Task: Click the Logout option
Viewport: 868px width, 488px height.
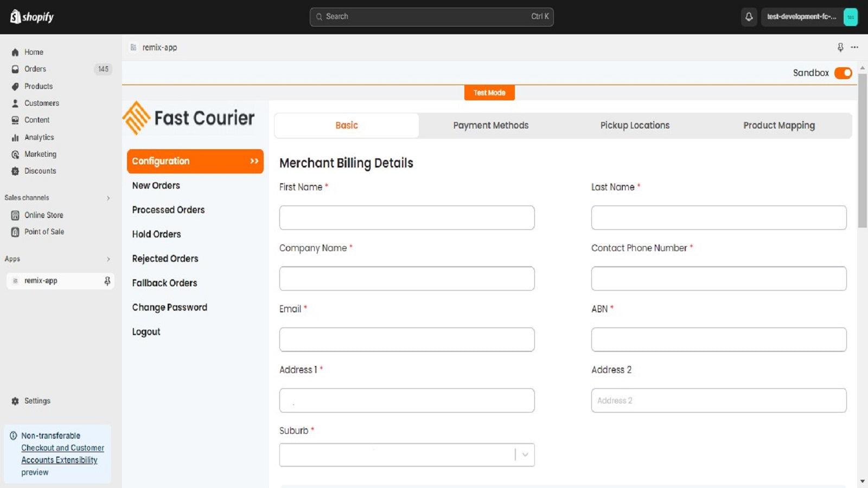Action: [146, 331]
